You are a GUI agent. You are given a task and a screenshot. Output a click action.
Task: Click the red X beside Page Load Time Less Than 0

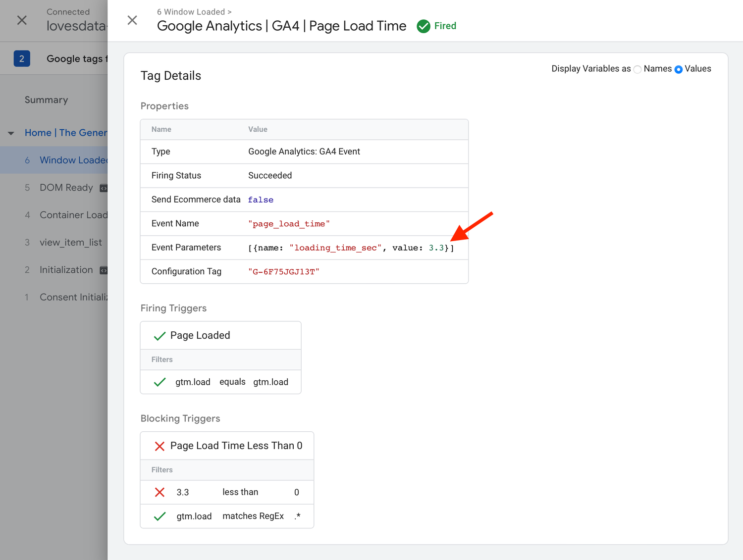tap(159, 446)
